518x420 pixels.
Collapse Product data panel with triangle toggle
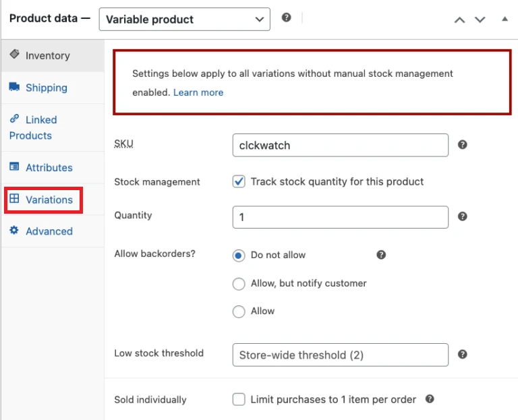[x=505, y=20]
